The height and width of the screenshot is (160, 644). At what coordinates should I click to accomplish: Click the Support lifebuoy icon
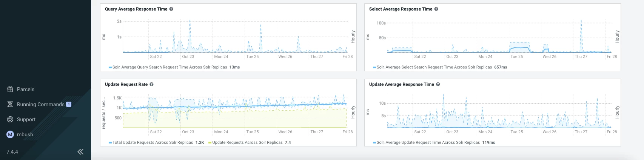pyautogui.click(x=10, y=119)
